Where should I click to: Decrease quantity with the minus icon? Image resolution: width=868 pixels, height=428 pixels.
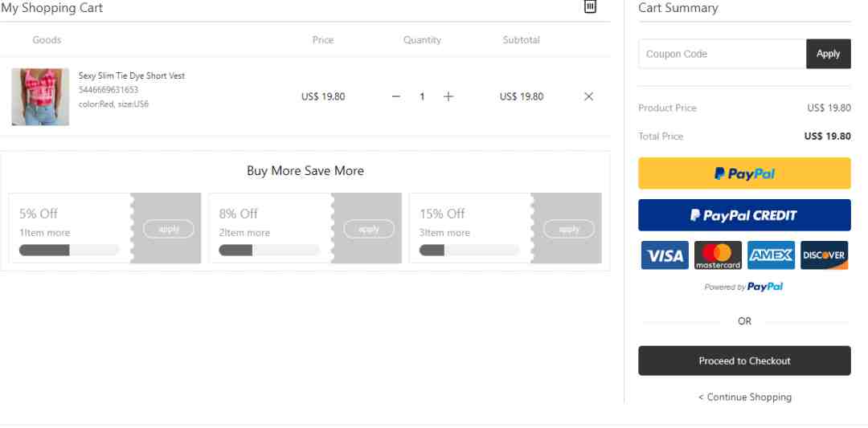(x=395, y=96)
